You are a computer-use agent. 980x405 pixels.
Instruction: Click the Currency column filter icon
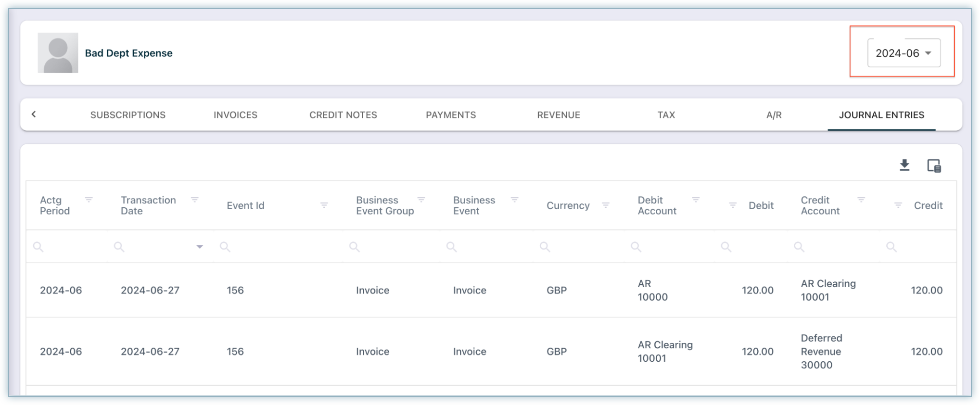click(606, 205)
